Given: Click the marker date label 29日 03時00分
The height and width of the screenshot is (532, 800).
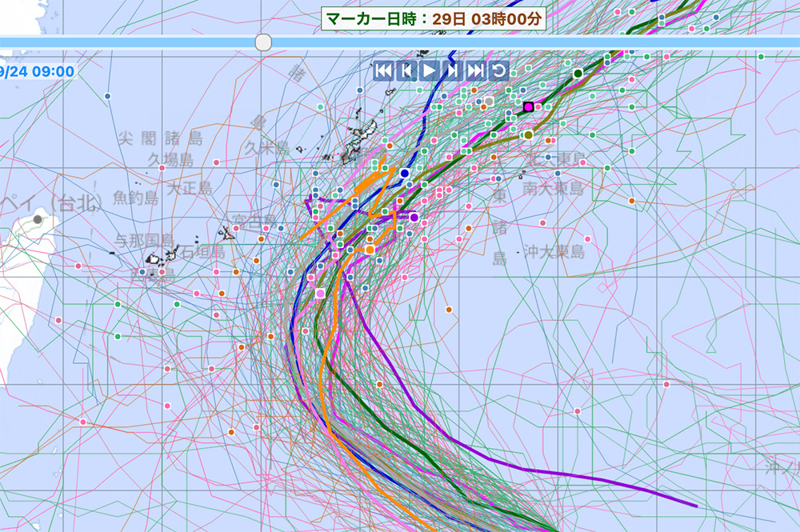Looking at the screenshot, I should 434,19.
